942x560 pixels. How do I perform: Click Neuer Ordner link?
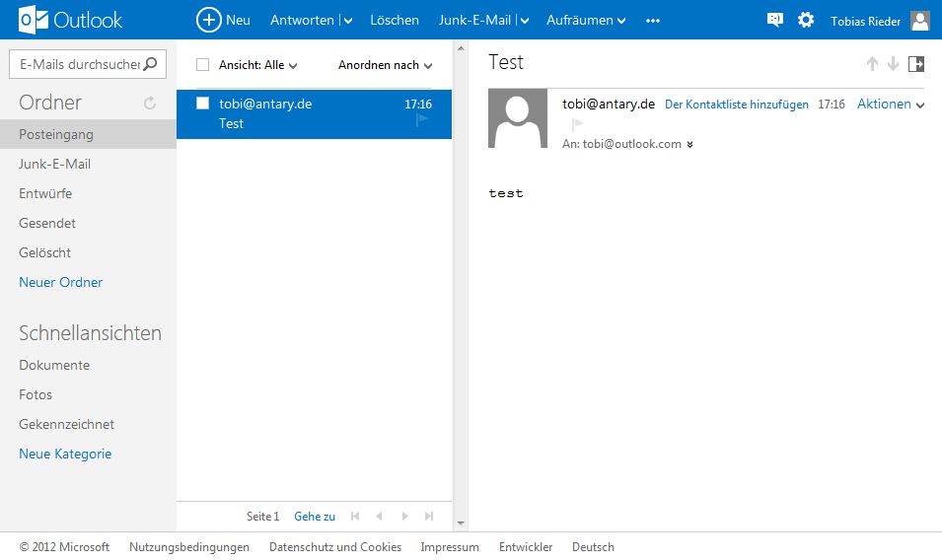(x=61, y=282)
